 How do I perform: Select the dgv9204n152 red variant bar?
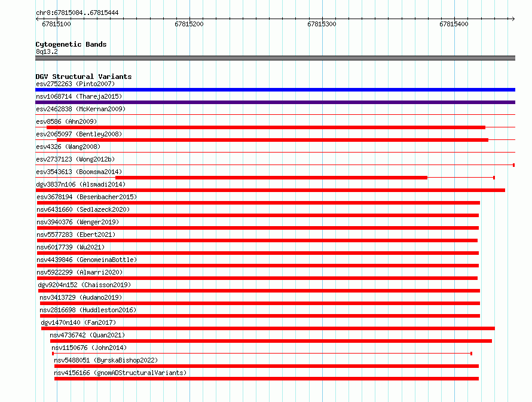pyautogui.click(x=259, y=291)
